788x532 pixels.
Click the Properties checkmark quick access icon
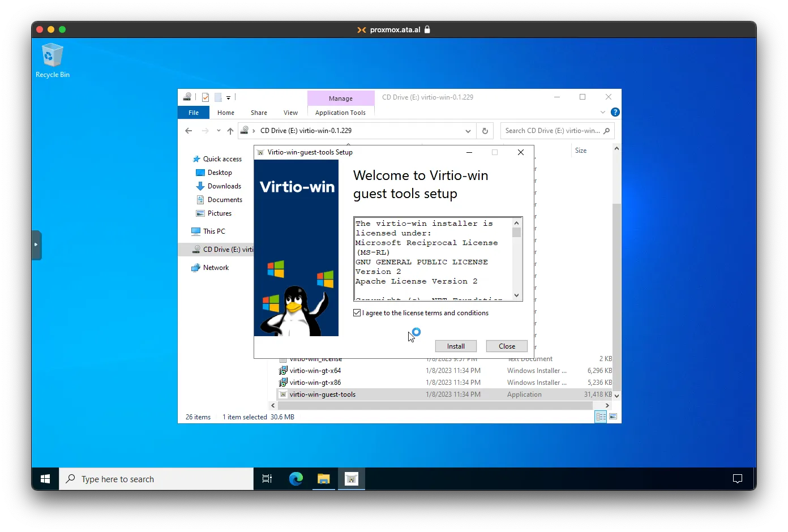tap(205, 97)
